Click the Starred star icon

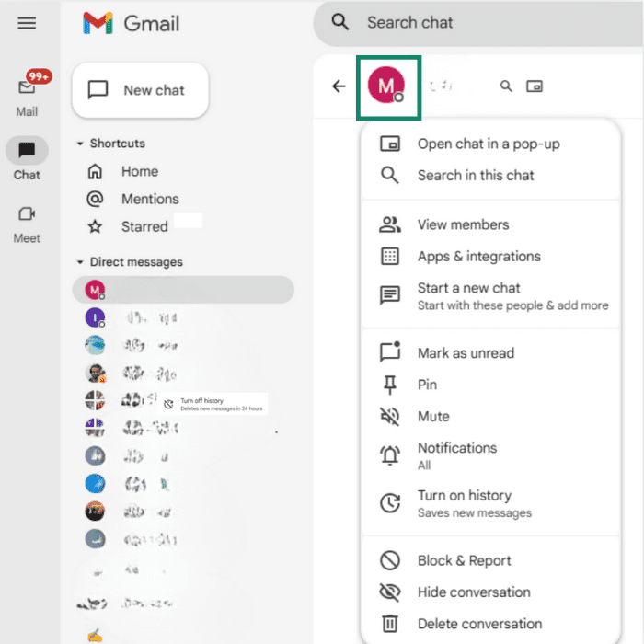[95, 226]
